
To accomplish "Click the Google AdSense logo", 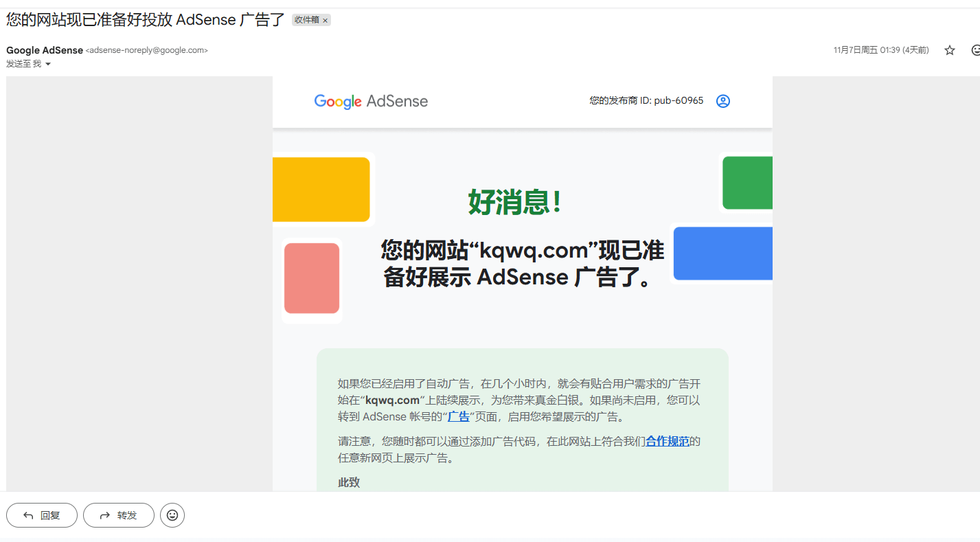I will 371,102.
